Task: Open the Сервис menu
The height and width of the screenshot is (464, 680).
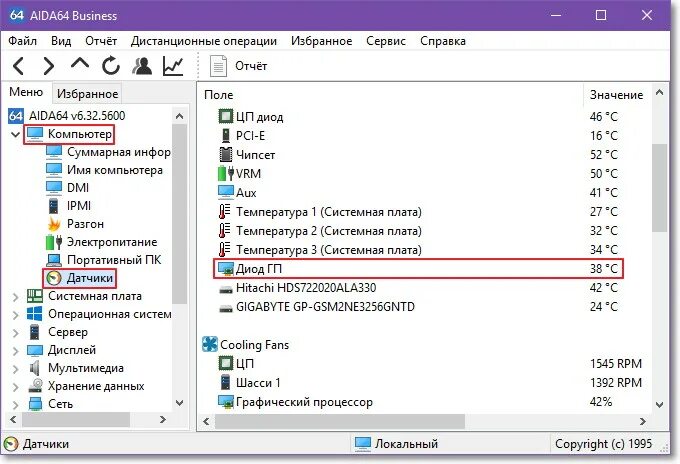Action: tap(386, 41)
